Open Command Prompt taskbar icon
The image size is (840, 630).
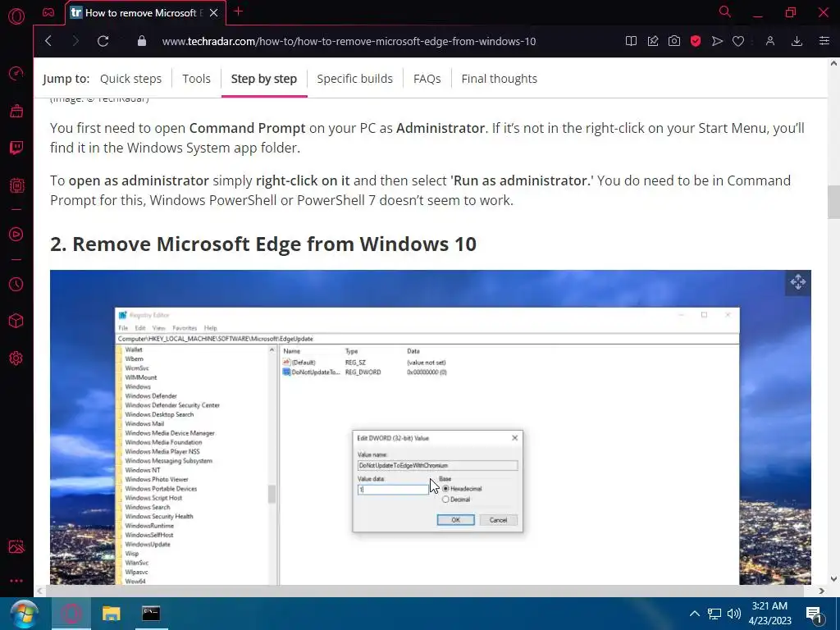(151, 614)
